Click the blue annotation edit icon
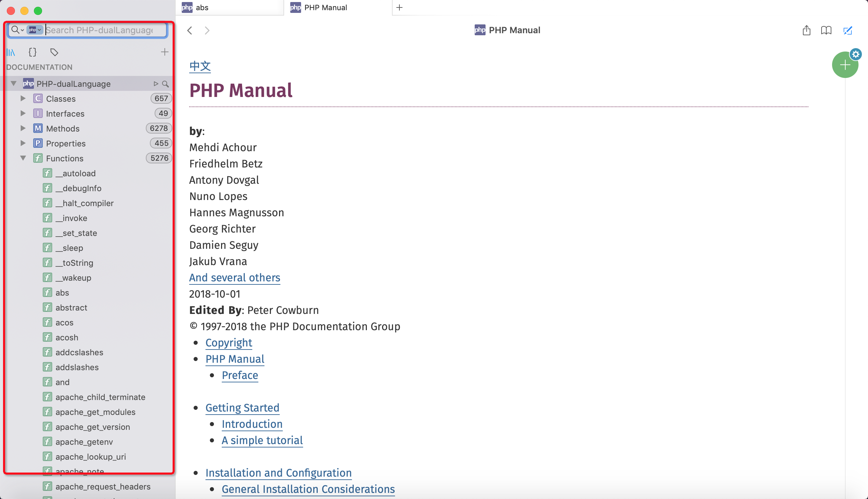 tap(847, 30)
